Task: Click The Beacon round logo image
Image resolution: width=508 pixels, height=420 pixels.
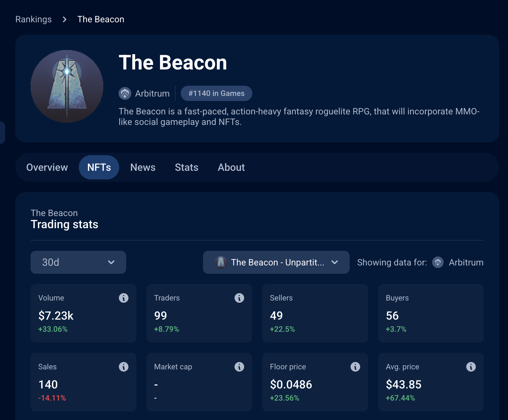Action: (x=67, y=86)
